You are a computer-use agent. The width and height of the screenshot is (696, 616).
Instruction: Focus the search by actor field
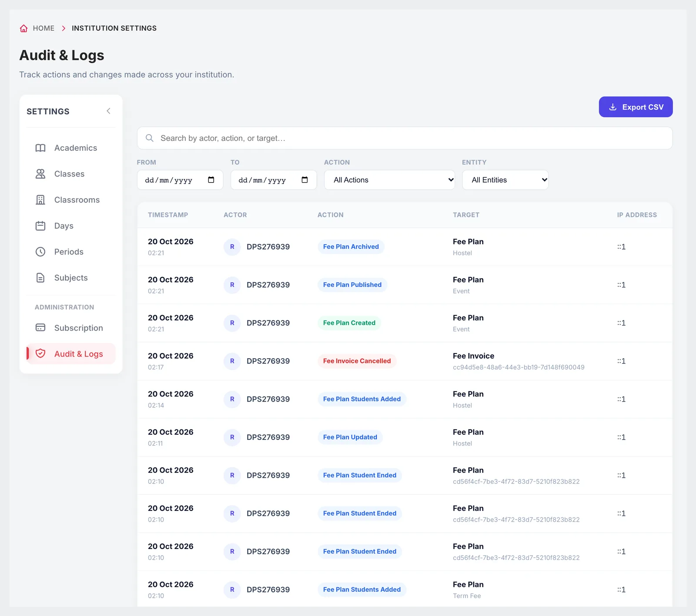coord(405,138)
